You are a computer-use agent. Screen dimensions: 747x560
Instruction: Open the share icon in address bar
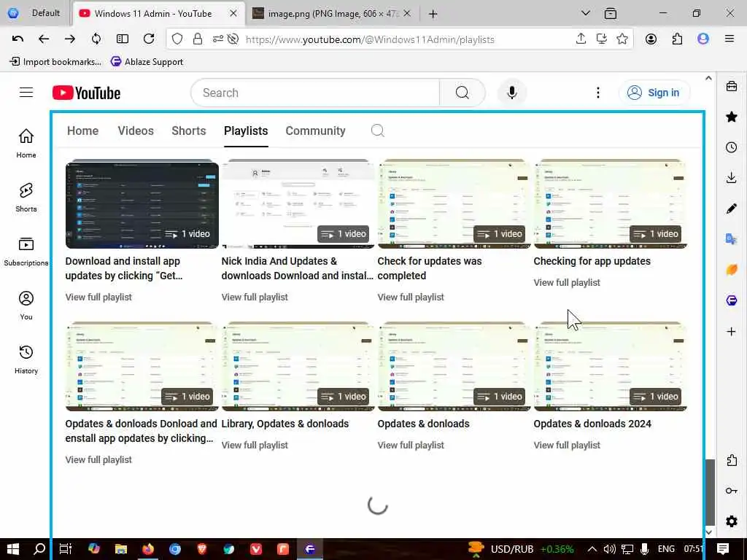point(581,39)
